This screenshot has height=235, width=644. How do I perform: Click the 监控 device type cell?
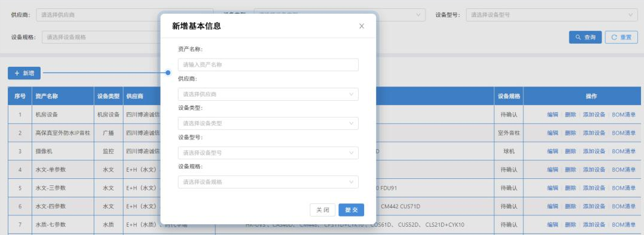click(109, 151)
